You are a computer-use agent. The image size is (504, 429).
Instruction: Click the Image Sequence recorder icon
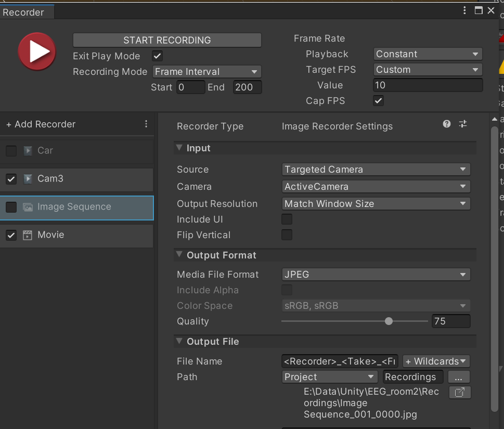coord(28,207)
